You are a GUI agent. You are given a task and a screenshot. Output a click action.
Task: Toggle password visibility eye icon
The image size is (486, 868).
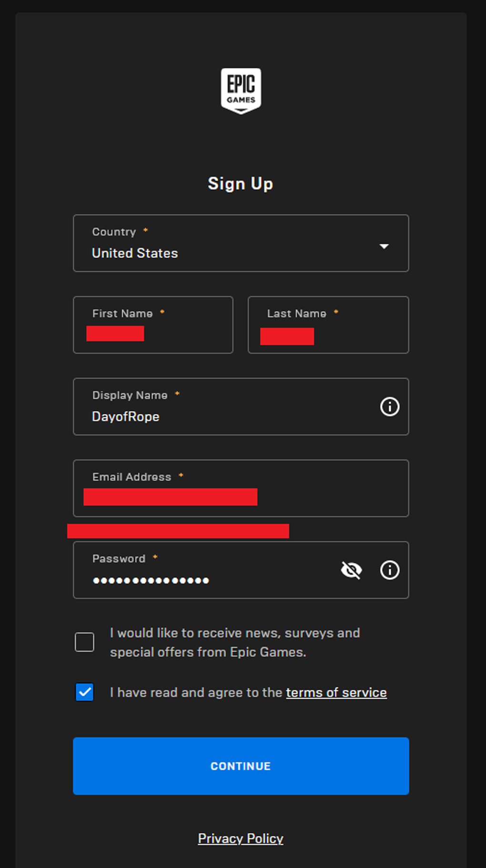click(x=352, y=570)
